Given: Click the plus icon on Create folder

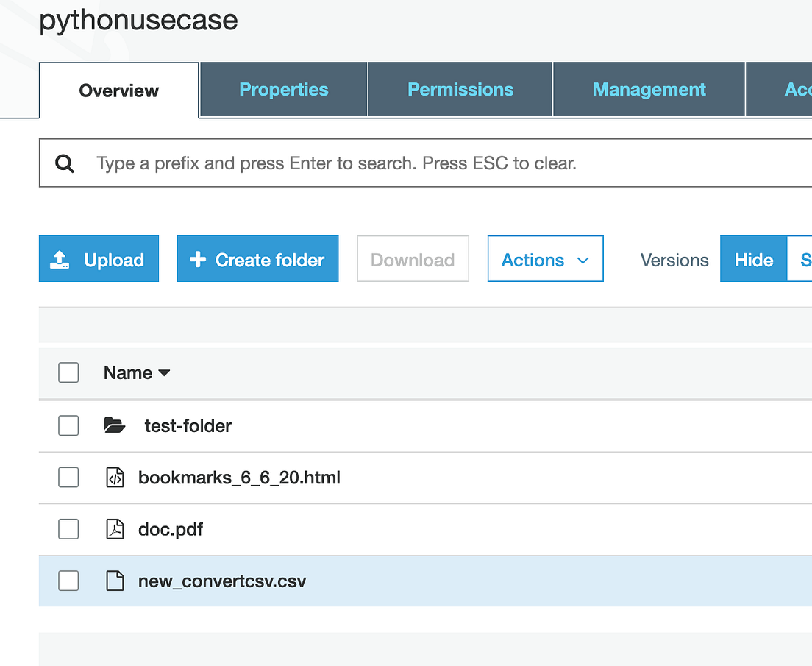Looking at the screenshot, I should click(199, 258).
